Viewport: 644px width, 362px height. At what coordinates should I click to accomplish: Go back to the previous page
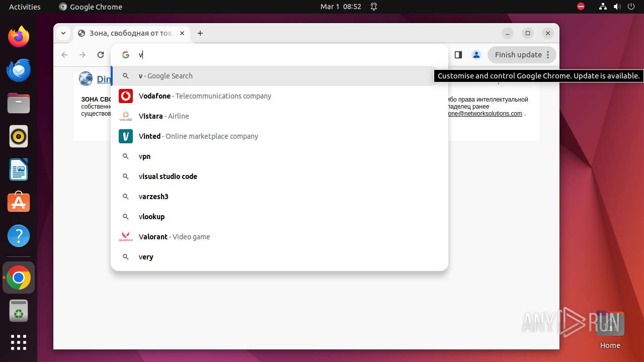64,55
